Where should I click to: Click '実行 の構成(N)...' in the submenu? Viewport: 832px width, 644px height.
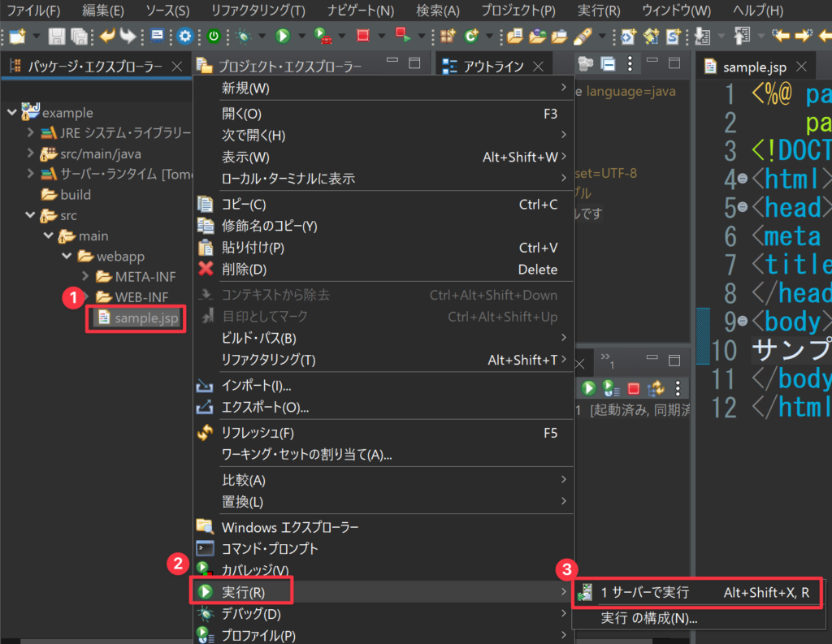(x=649, y=618)
